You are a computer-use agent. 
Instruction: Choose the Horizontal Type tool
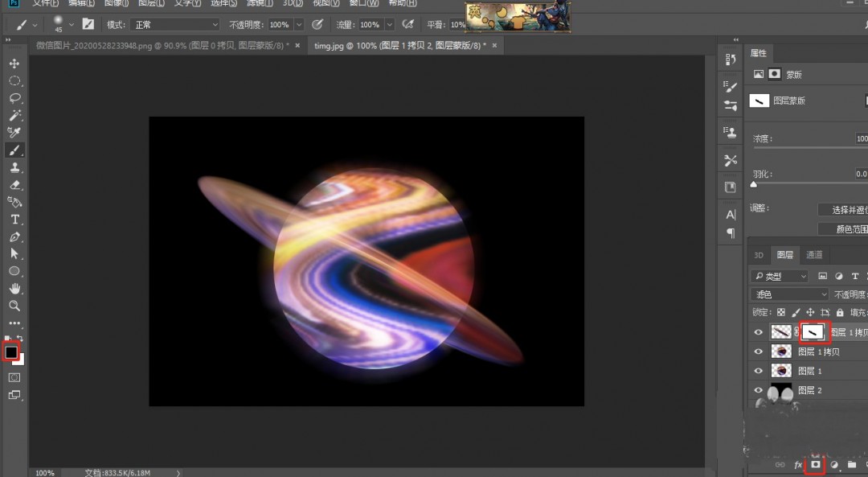pos(14,219)
